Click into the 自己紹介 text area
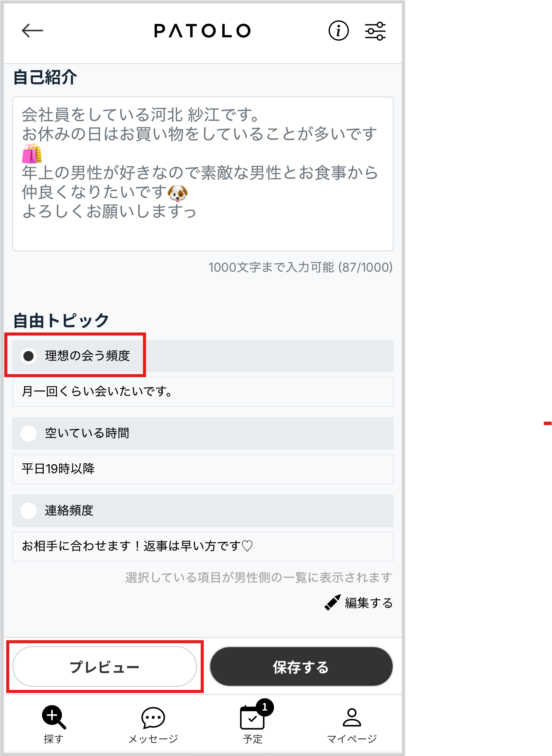 click(203, 174)
